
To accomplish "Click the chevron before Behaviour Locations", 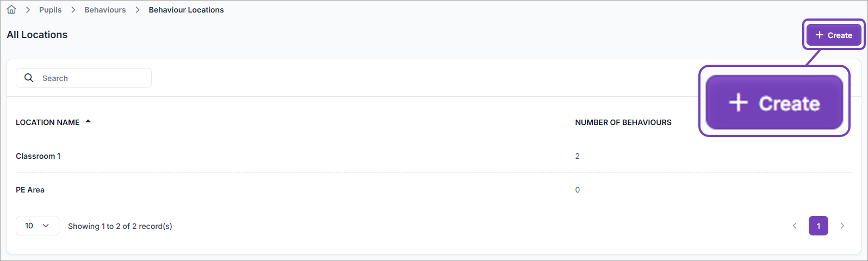I will 138,10.
